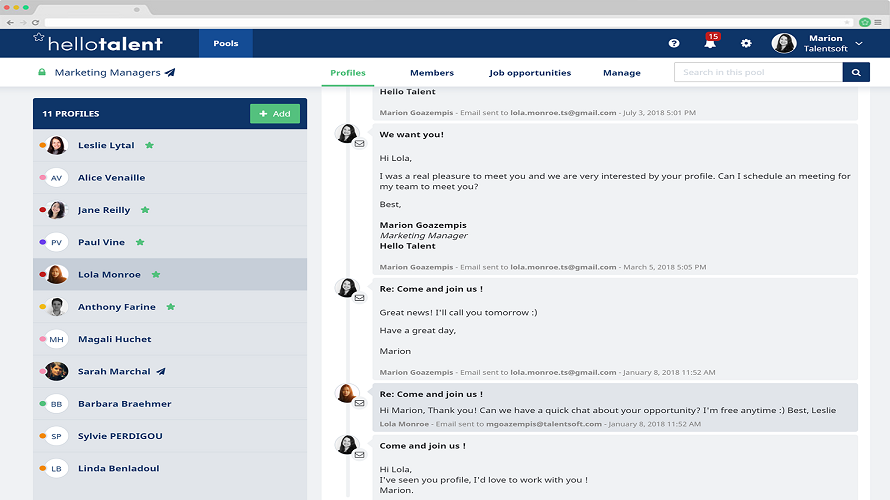Click orange status dot beside Leslie Lytal
The height and width of the screenshot is (500, 890).
pyautogui.click(x=42, y=145)
